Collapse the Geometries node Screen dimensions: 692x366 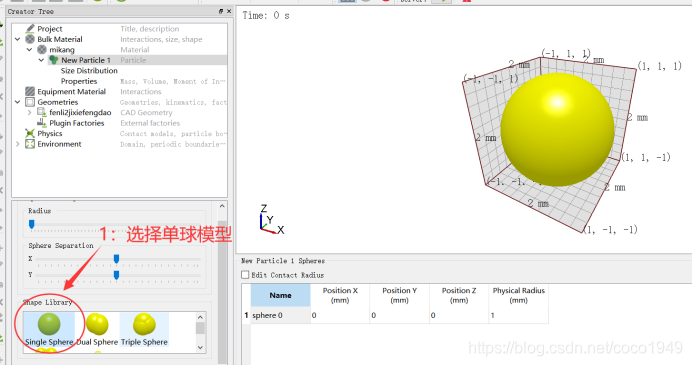(17, 102)
